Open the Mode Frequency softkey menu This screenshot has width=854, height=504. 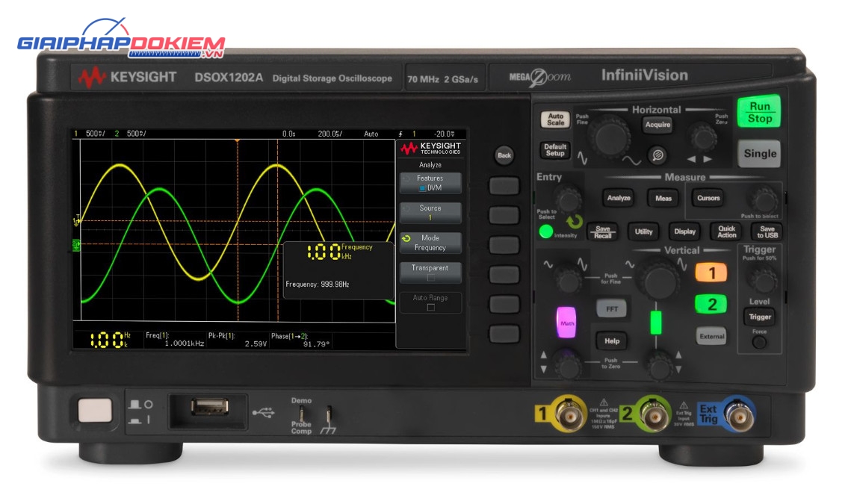(x=430, y=243)
